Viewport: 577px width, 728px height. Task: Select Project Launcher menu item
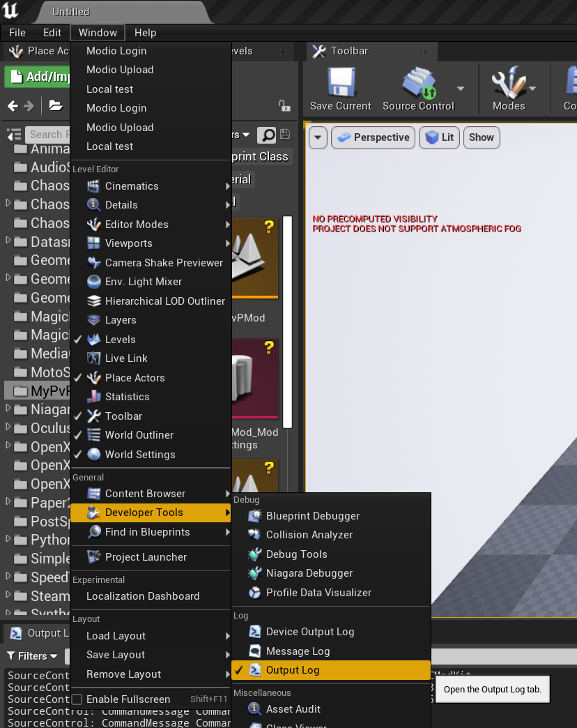146,557
